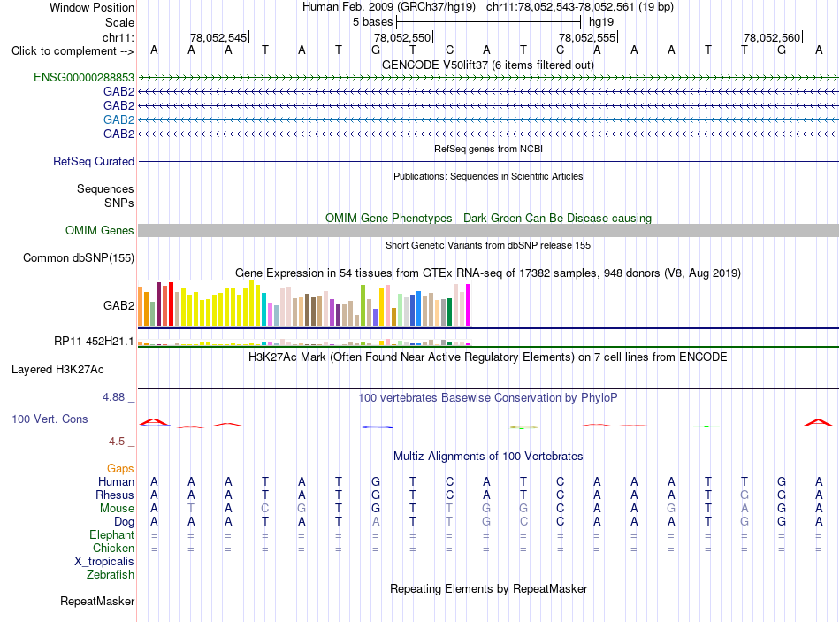The image size is (840, 622).
Task: Click the GAB2 GTEx expression bar chart label
Action: 118,305
